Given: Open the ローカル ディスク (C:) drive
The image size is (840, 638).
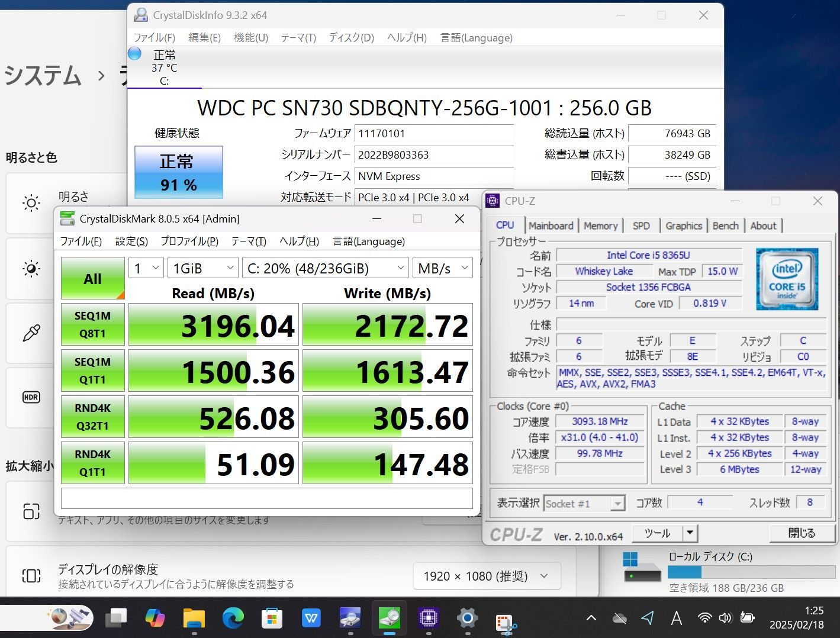Looking at the screenshot, I should coord(728,572).
